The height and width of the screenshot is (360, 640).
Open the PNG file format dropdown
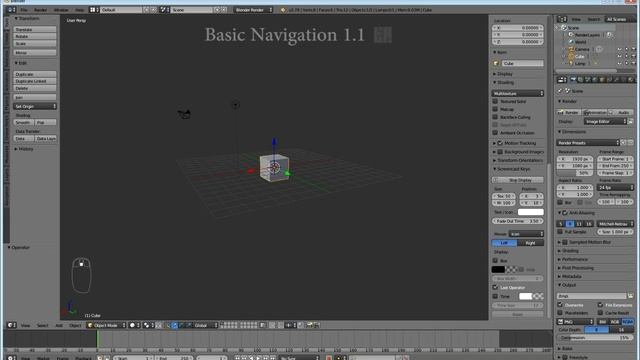[575, 322]
